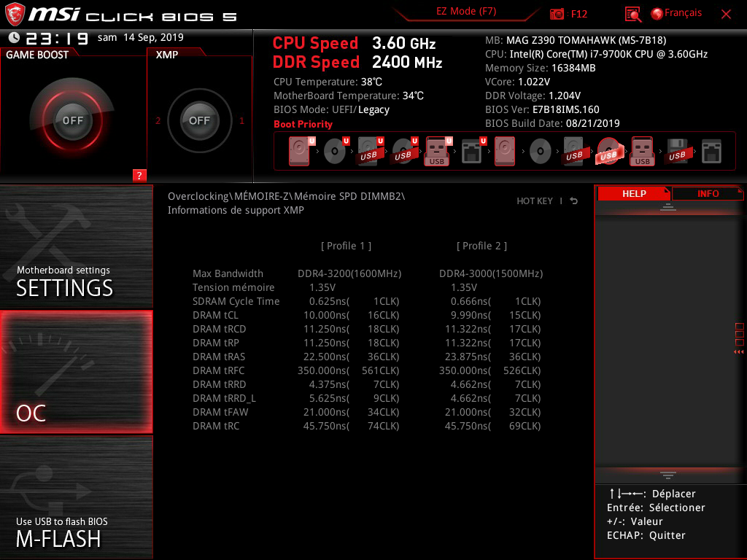Click the Boot Priority label

pyautogui.click(x=303, y=124)
